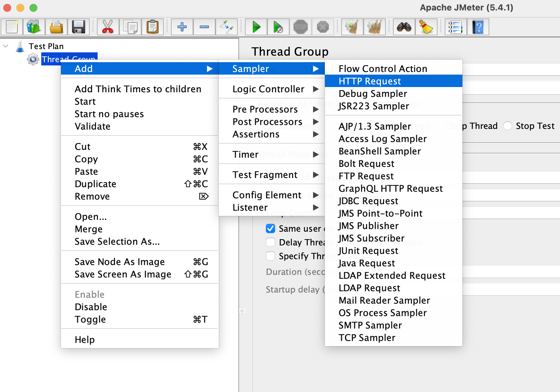Select JSR223 Sampler entry
Screen dimensions: 560x392
[394, 106]
